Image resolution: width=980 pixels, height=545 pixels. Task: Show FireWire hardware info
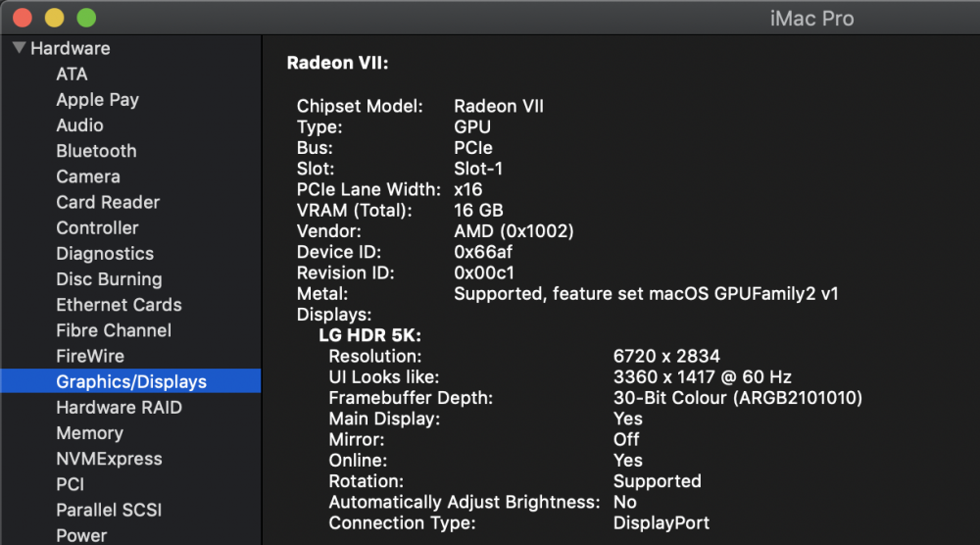tap(90, 356)
